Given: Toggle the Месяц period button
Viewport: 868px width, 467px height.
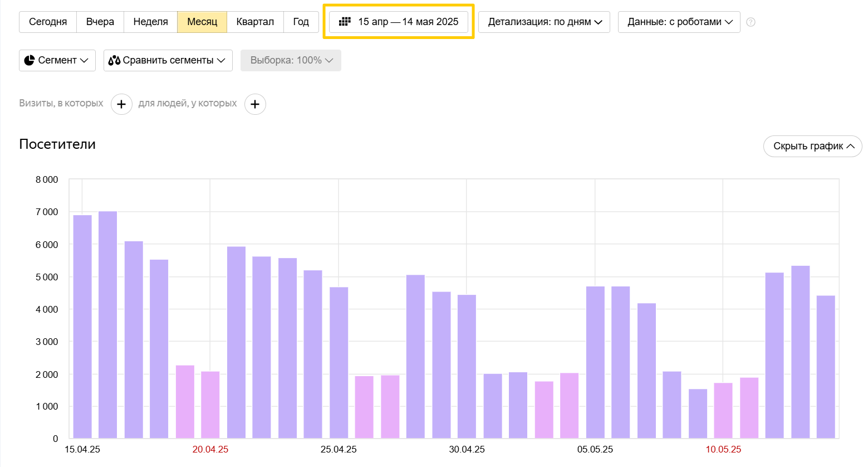Looking at the screenshot, I should coord(202,22).
